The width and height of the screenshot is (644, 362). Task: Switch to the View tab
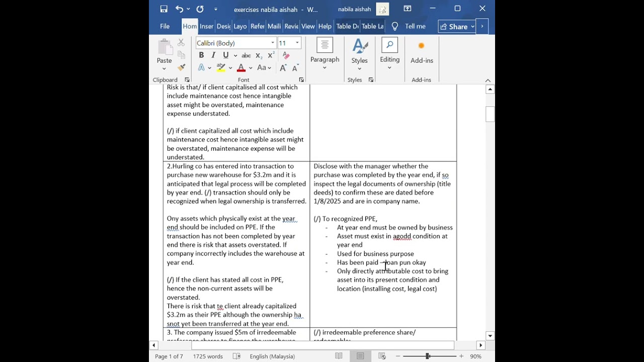pos(308,26)
